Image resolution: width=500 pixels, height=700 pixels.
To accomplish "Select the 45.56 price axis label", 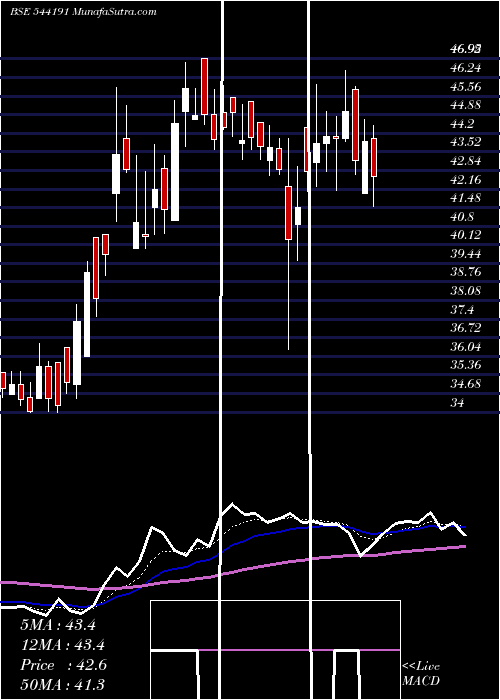I will 466,86.
